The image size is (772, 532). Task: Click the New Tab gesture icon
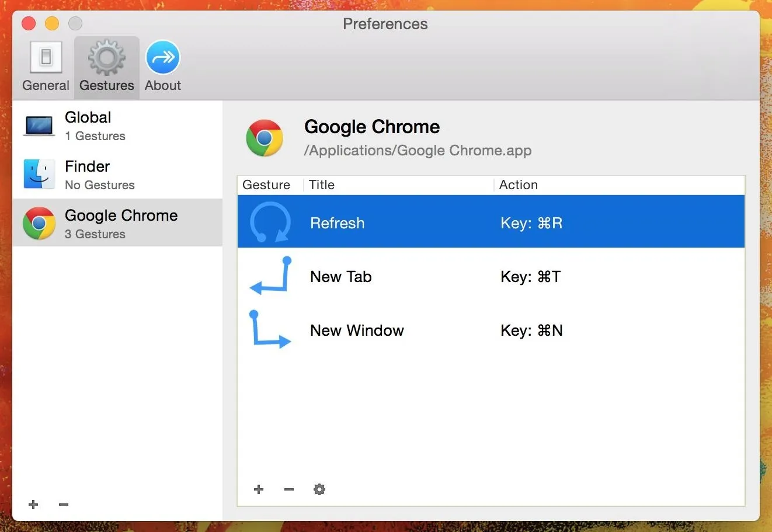point(270,275)
